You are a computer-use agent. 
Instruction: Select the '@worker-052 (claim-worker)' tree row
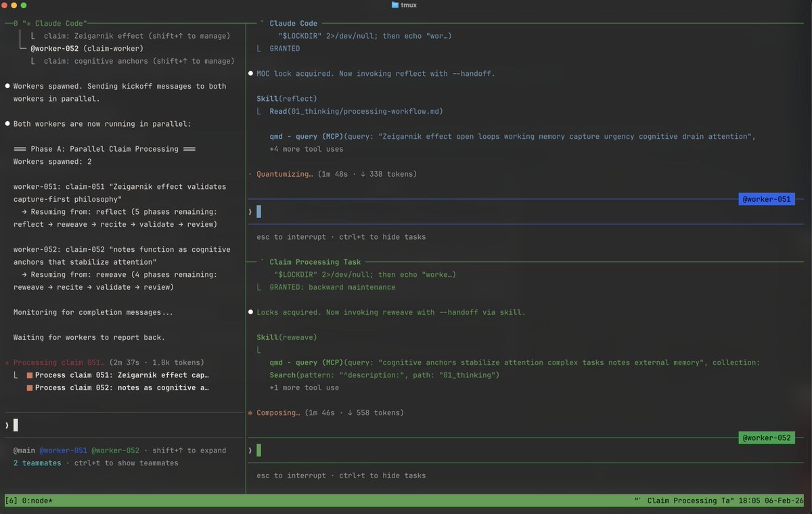point(87,49)
